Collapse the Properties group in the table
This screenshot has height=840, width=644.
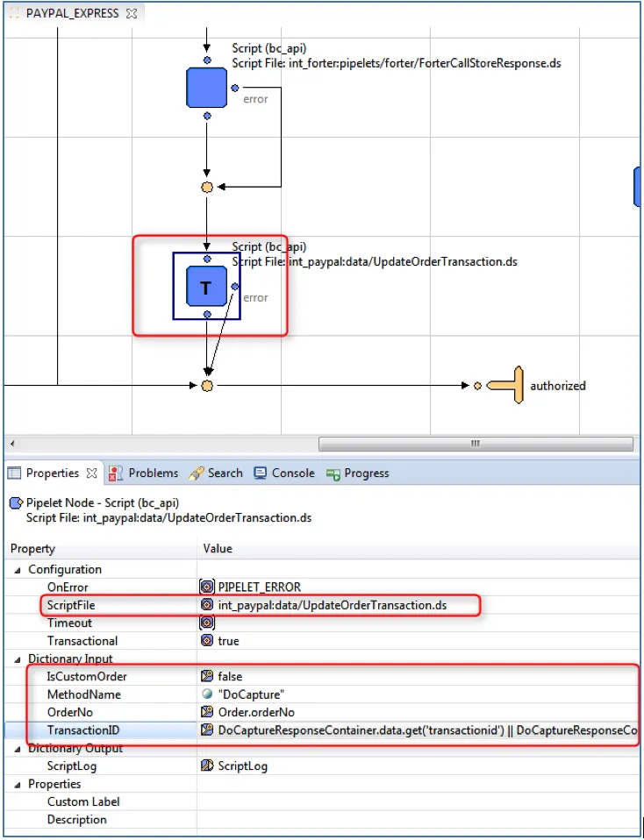point(18,785)
